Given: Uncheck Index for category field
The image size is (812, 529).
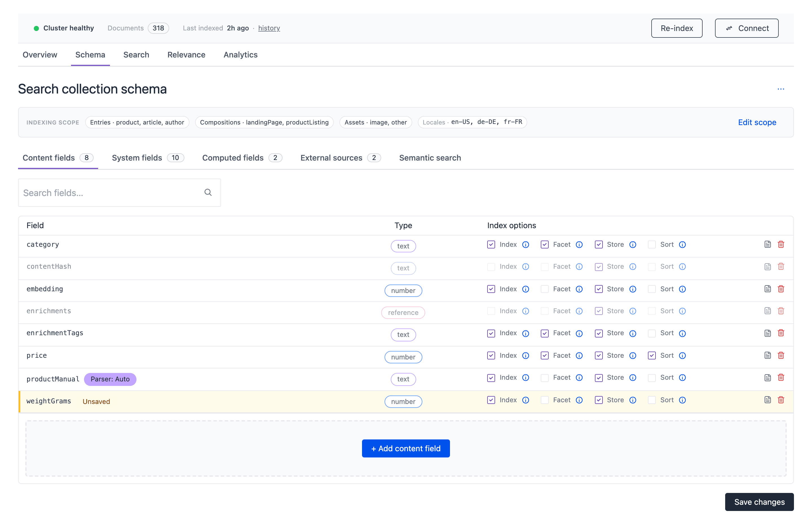Looking at the screenshot, I should tap(491, 245).
